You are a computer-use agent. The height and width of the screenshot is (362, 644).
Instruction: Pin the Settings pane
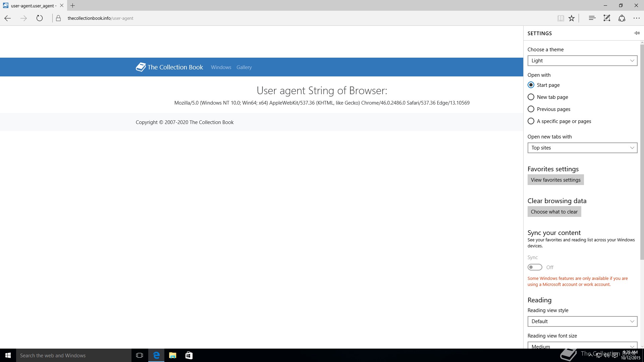(x=637, y=33)
